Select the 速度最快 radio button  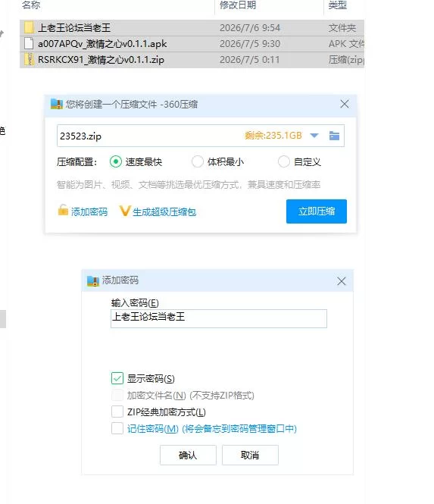[116, 161]
